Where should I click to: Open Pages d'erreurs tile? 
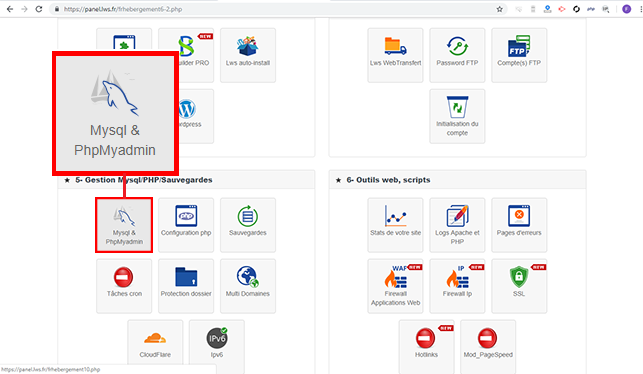click(519, 225)
